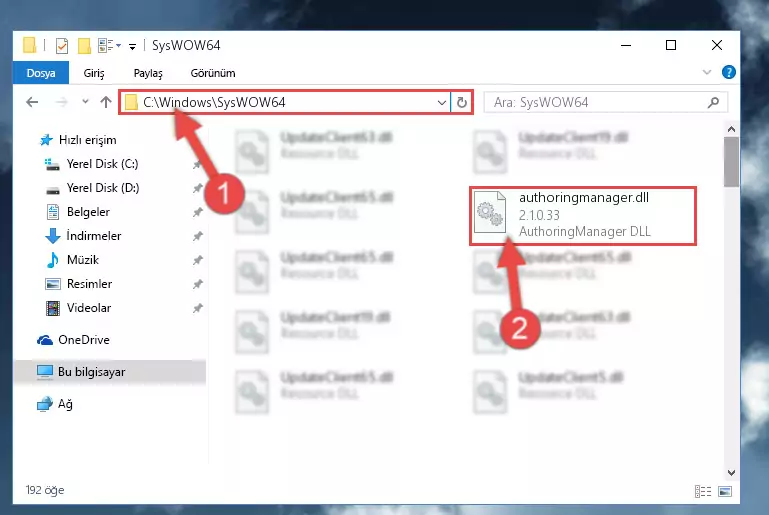Expand the ribbon with the chevron
Image resolution: width=769 pixels, height=515 pixels.
706,73
